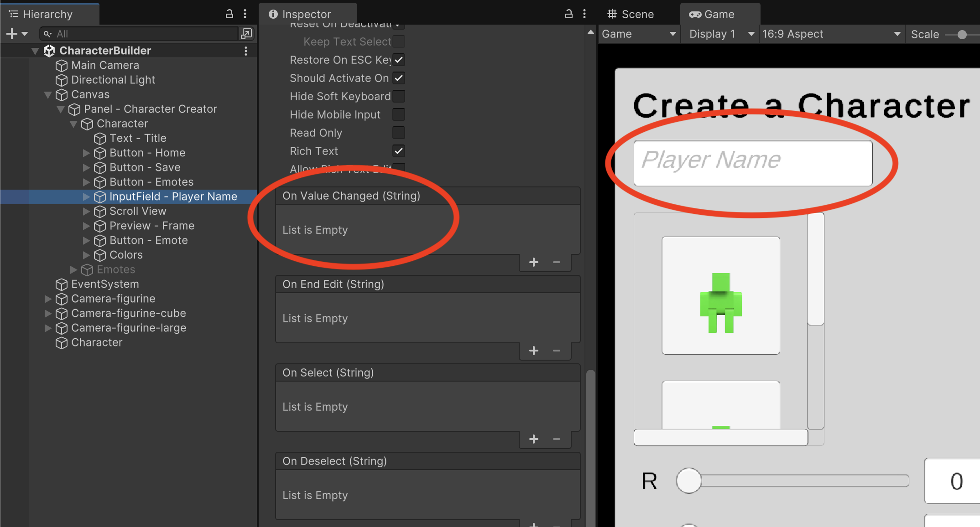Click the Inspector panel lock icon
The height and width of the screenshot is (527, 980).
coord(568,14)
